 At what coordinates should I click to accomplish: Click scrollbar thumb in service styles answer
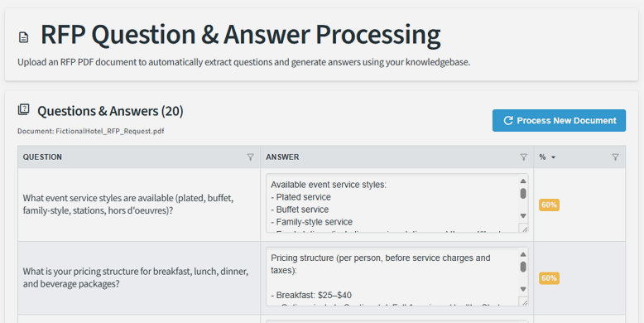[x=523, y=193]
